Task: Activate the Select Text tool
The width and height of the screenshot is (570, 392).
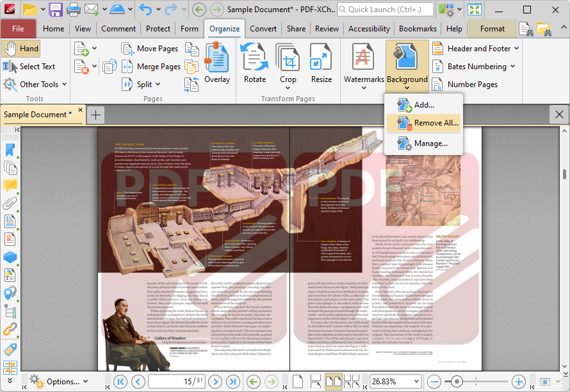Action: click(29, 66)
